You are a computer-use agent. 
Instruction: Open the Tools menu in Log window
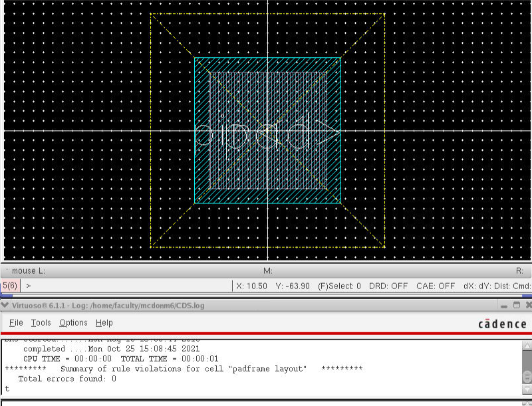tap(41, 323)
